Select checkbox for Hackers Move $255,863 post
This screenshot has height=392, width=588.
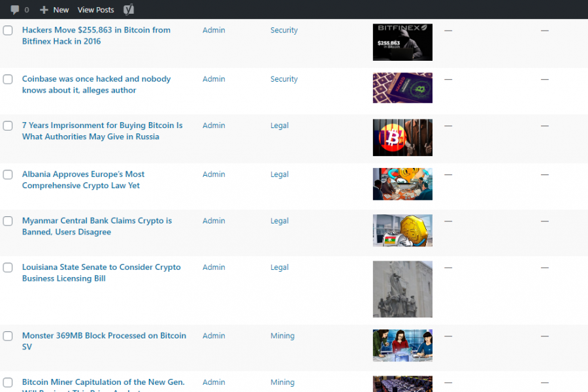click(8, 31)
